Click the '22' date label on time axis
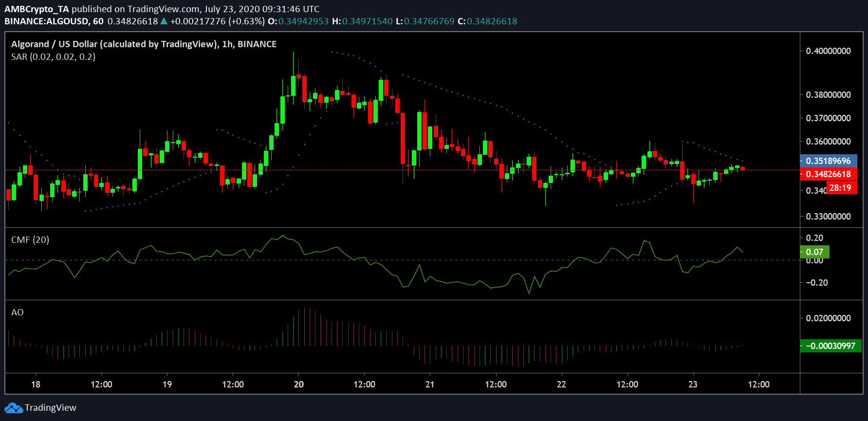 (561, 384)
